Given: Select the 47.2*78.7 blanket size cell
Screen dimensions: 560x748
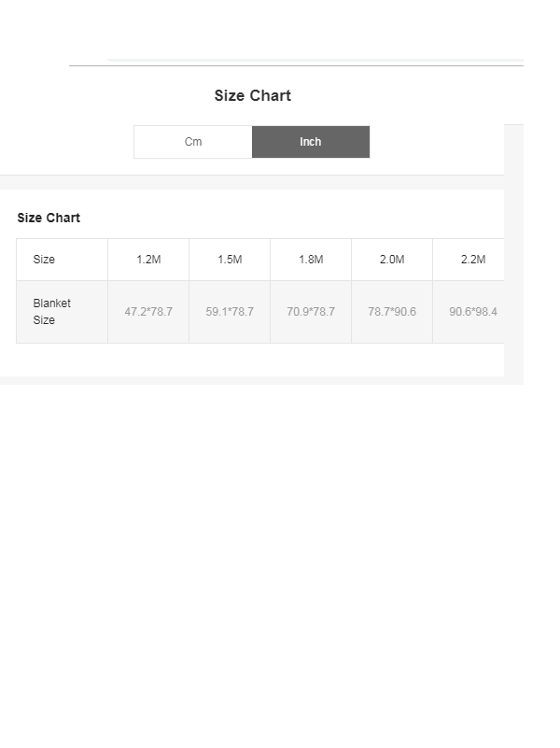Looking at the screenshot, I should pyautogui.click(x=148, y=312).
